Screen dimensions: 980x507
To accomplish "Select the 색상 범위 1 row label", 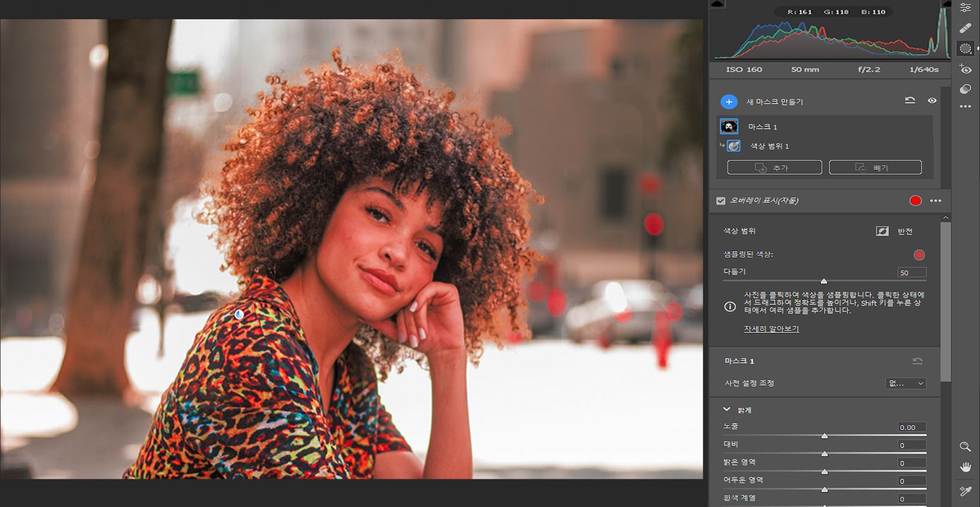I will click(770, 146).
